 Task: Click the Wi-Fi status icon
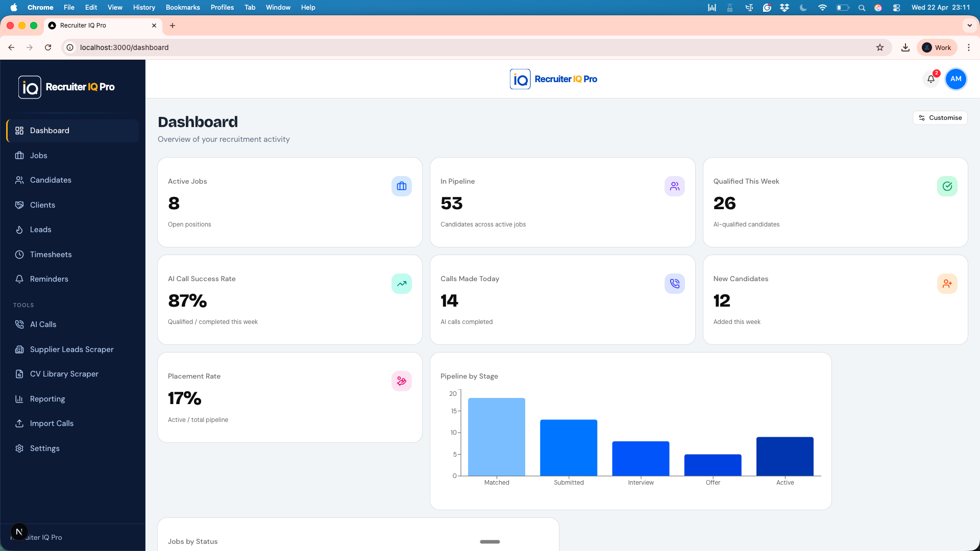pyautogui.click(x=822, y=8)
